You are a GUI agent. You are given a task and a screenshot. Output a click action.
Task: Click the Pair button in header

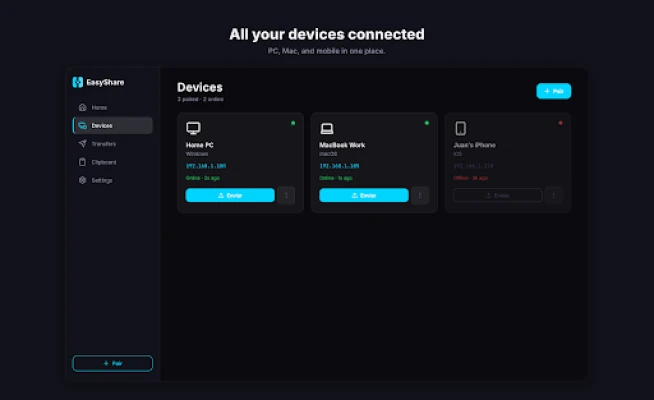point(553,91)
